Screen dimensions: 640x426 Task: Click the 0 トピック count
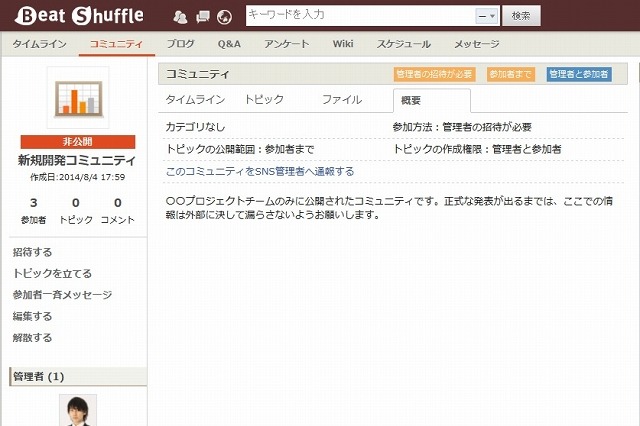(76, 211)
